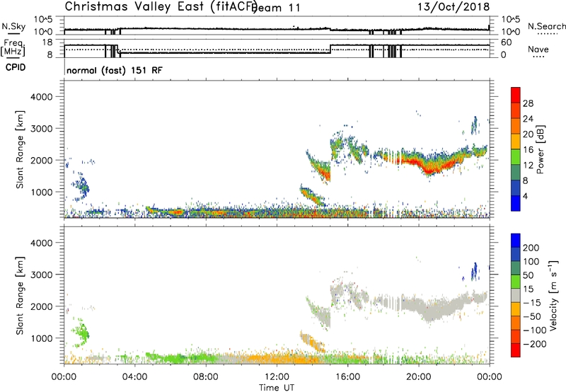The height and width of the screenshot is (392, 566).
Task: Click the Velocity [m s-1] color bar
Action: point(516,295)
